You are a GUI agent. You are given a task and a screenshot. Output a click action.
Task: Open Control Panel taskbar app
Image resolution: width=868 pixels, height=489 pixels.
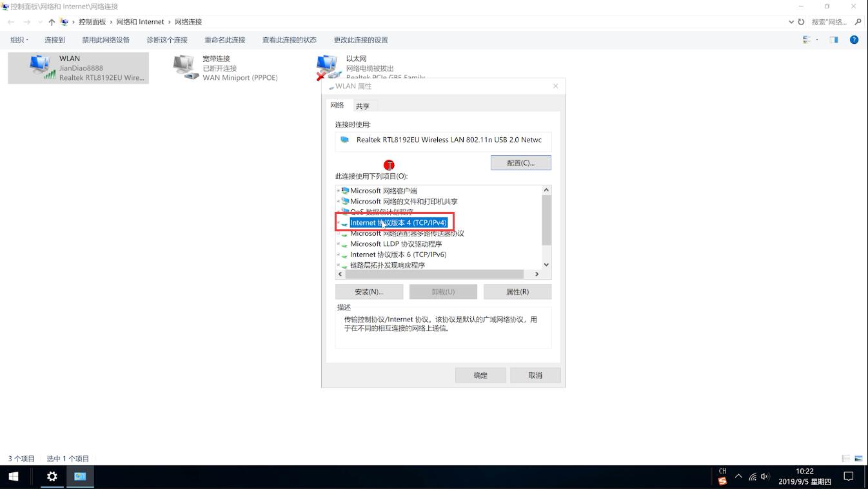pyautogui.click(x=80, y=477)
